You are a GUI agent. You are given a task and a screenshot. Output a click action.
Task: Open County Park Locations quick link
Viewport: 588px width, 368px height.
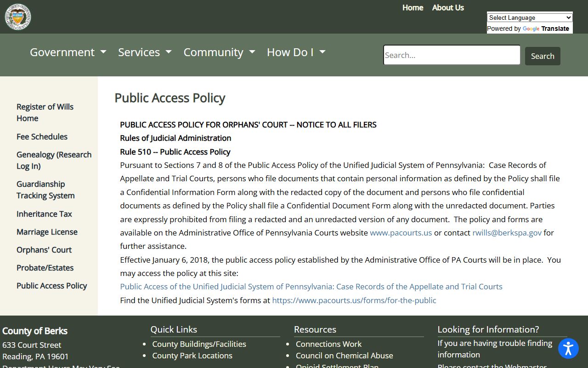192,356
